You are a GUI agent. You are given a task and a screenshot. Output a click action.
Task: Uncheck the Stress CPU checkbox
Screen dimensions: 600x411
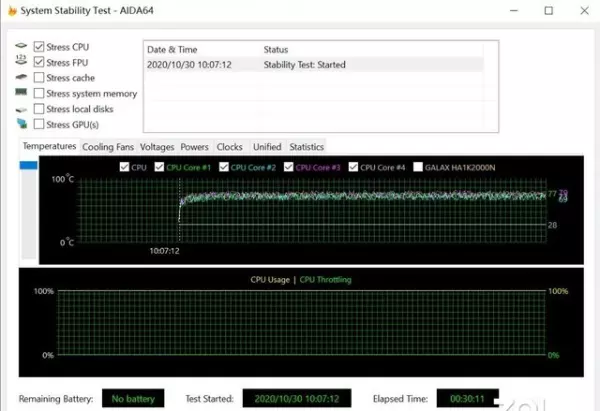click(39, 47)
